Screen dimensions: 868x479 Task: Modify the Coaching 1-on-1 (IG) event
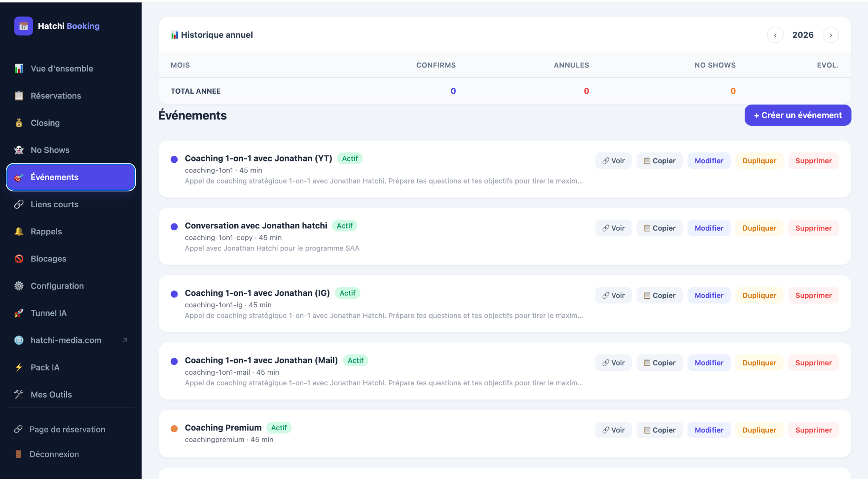[709, 295]
